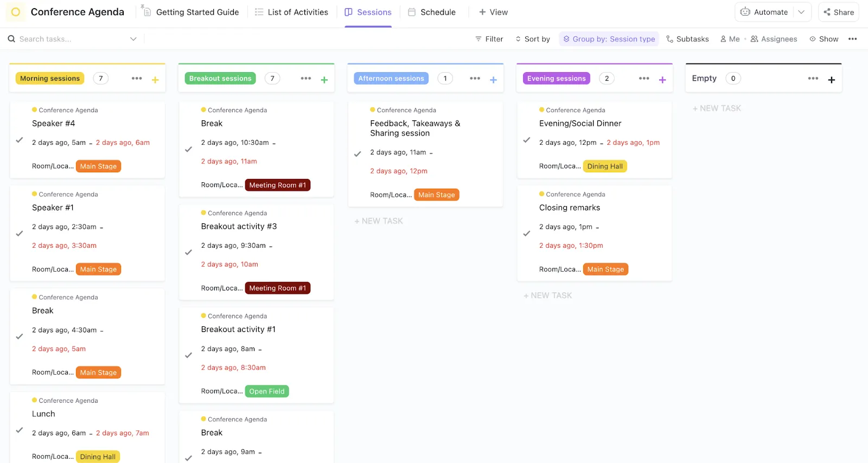868x463 pixels.
Task: Toggle Morning Break 4:30am checkmark
Action: click(20, 337)
